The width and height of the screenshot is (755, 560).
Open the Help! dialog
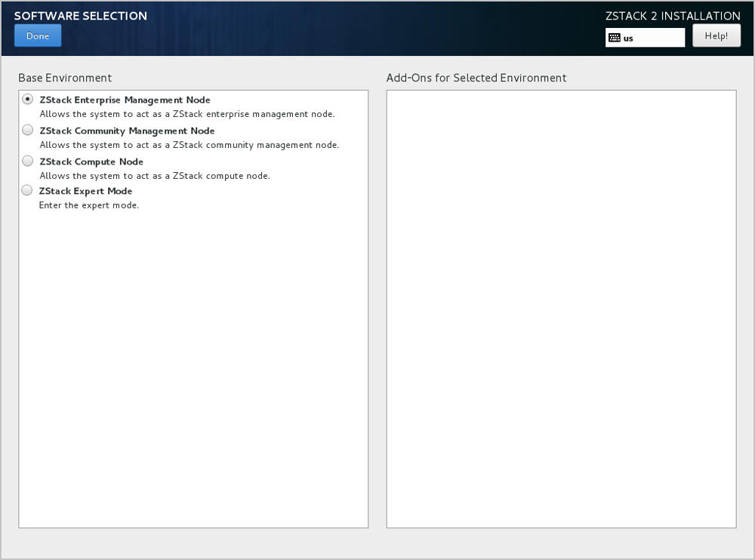[716, 36]
